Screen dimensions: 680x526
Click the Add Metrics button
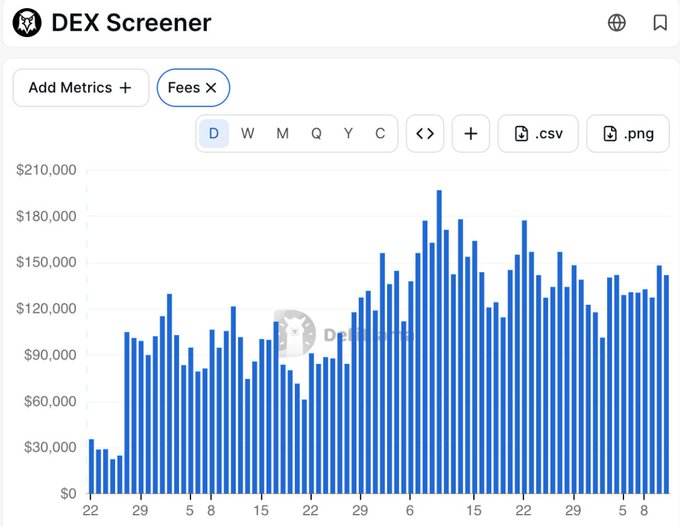(x=81, y=88)
